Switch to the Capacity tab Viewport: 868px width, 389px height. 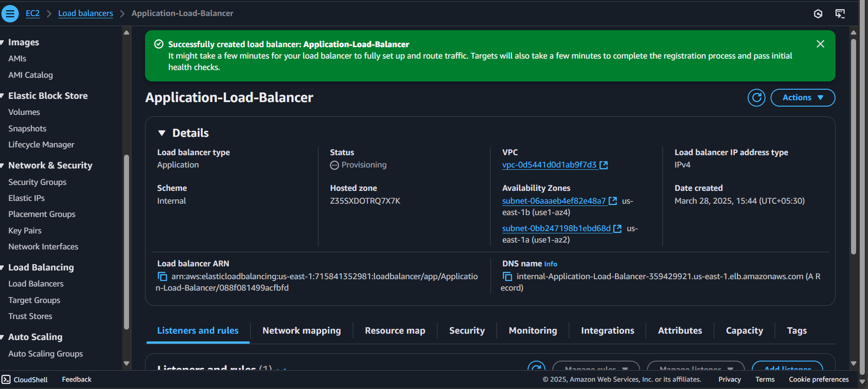[744, 330]
